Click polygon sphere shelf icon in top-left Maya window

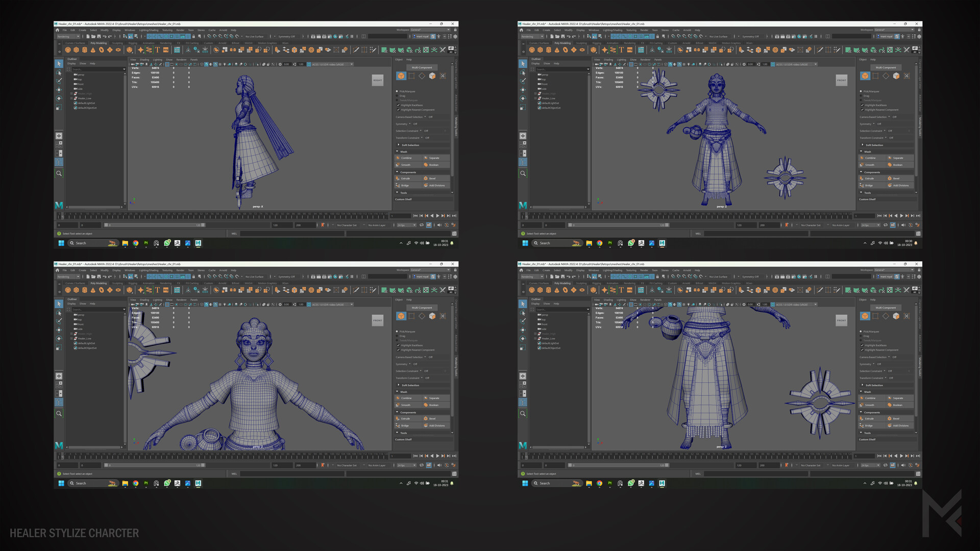click(x=68, y=50)
